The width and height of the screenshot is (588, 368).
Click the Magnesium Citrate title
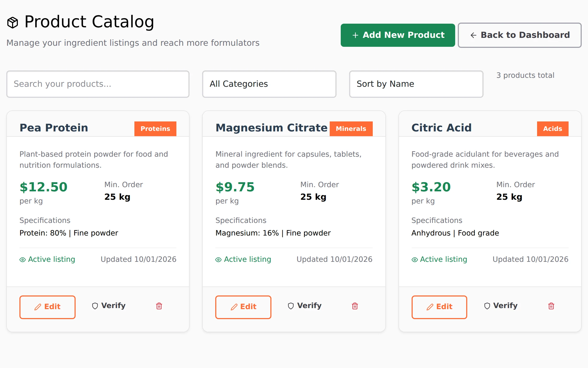click(x=271, y=128)
